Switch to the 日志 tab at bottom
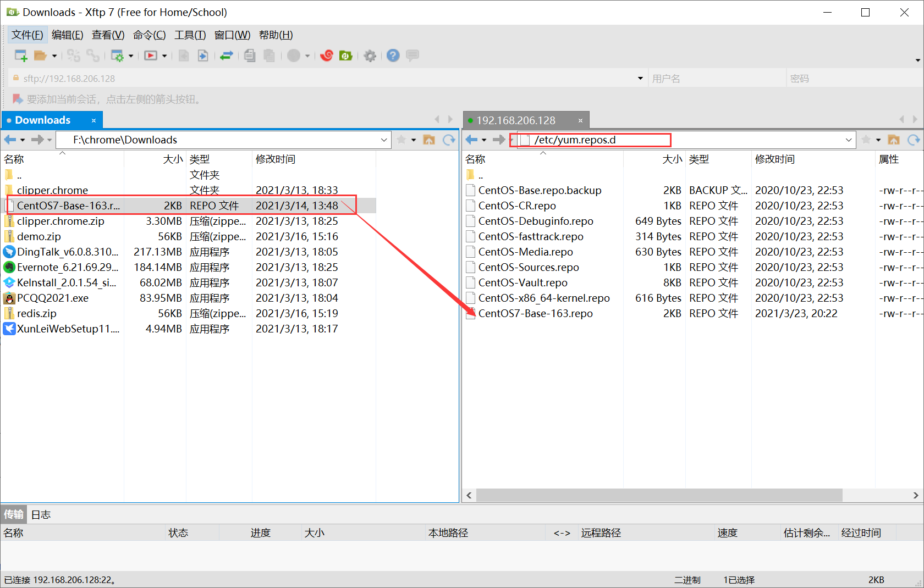Screen dimensions: 924x588 pos(41,514)
